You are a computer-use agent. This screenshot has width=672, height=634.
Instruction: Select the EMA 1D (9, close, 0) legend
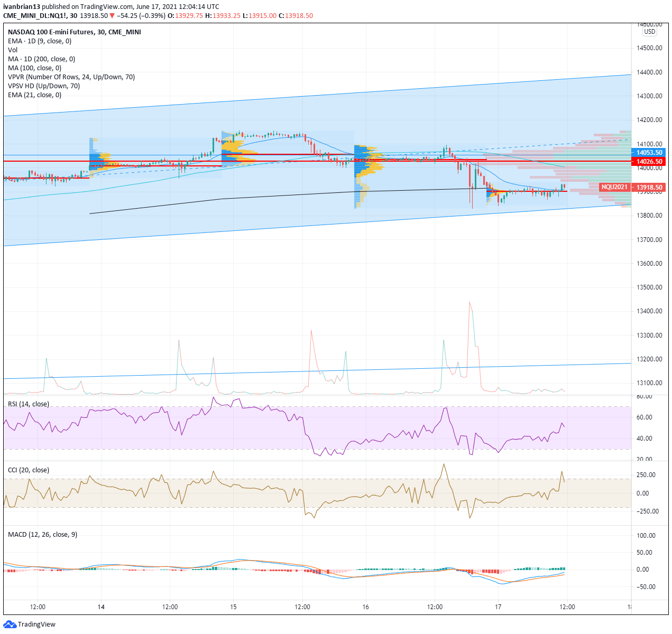[40, 41]
